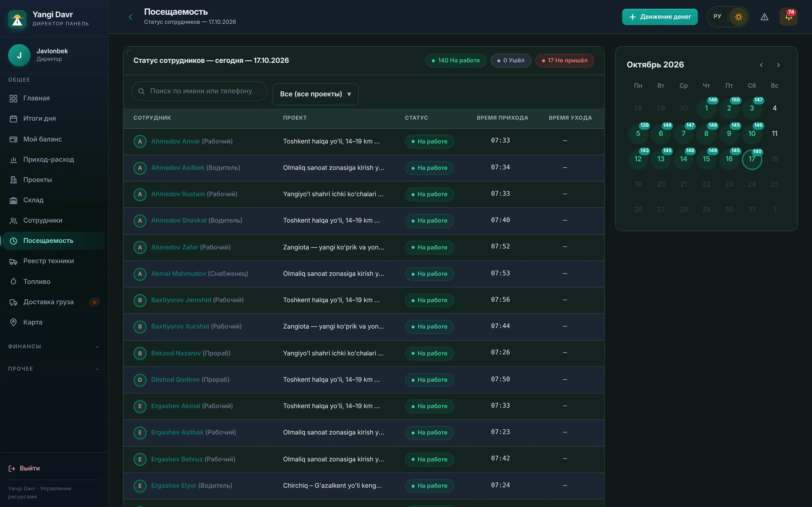
Task: Select October 16 in the calendar
Action: [x=729, y=159]
